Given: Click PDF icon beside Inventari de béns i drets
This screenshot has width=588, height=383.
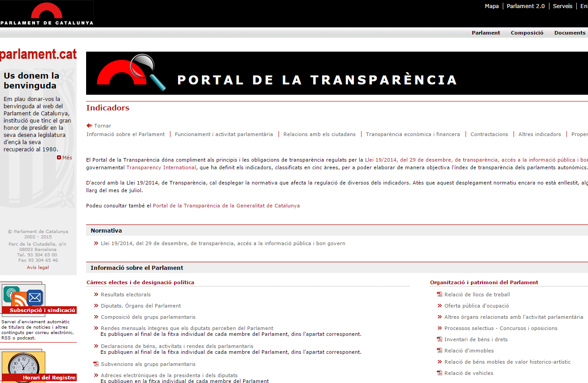Looking at the screenshot, I should (440, 339).
